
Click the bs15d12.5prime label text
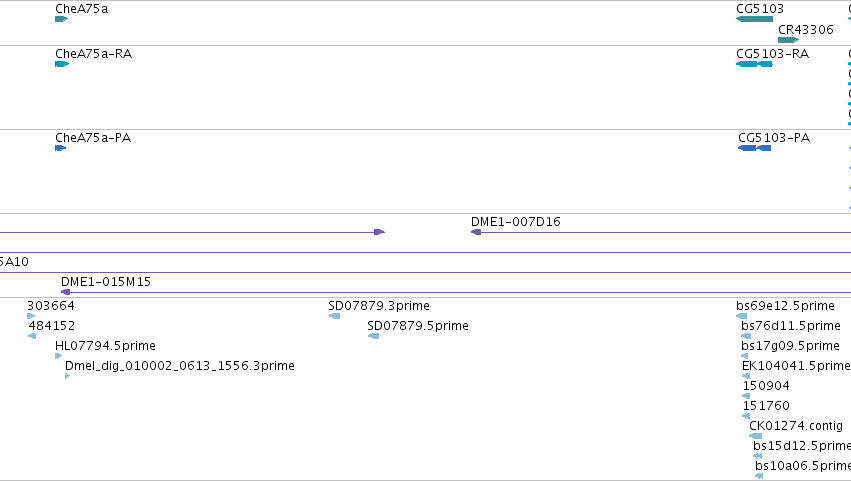(802, 446)
